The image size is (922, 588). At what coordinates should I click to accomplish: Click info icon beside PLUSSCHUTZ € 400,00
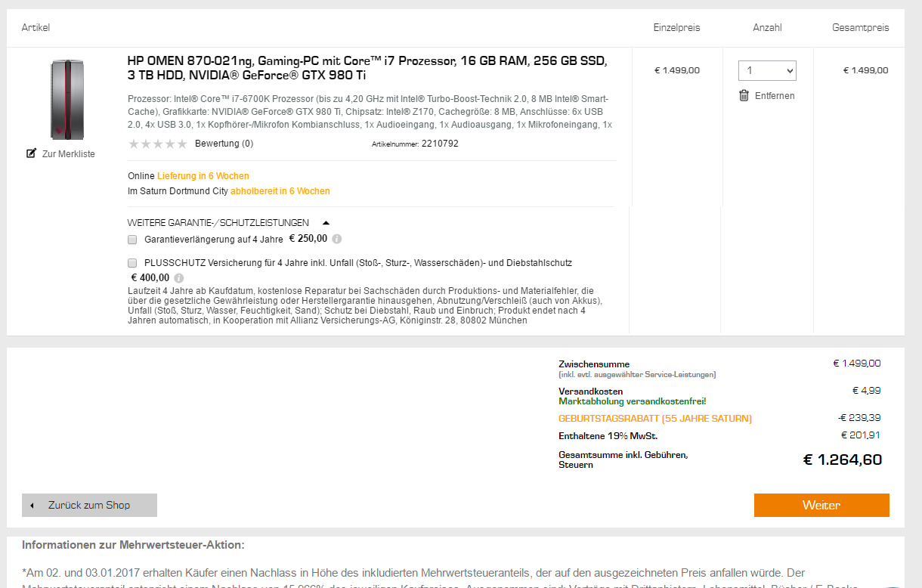(179, 278)
